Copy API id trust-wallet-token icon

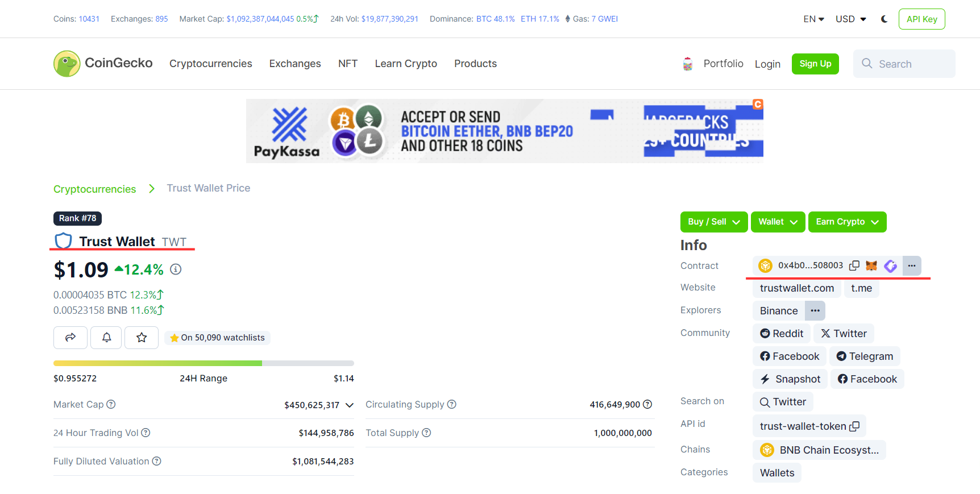854,426
